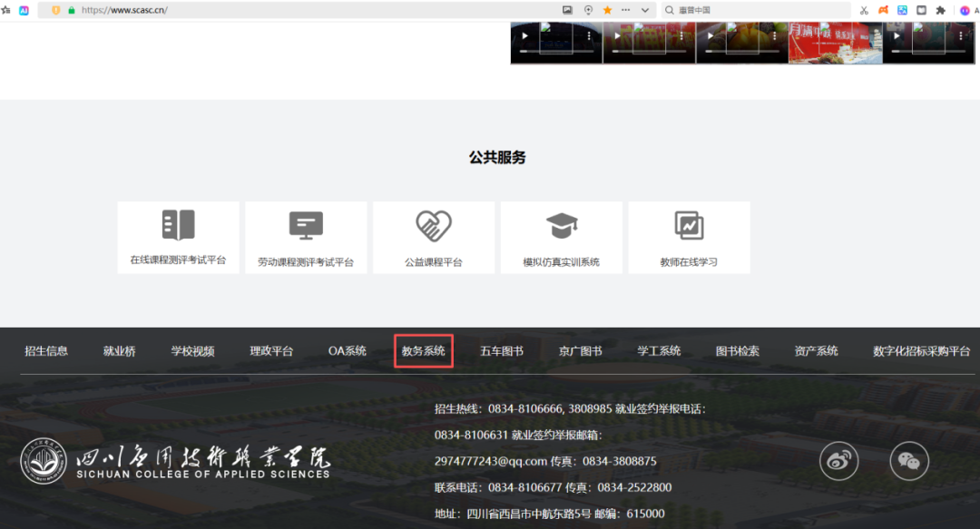
Task: Go to the 就业桥 link
Action: click(x=120, y=351)
